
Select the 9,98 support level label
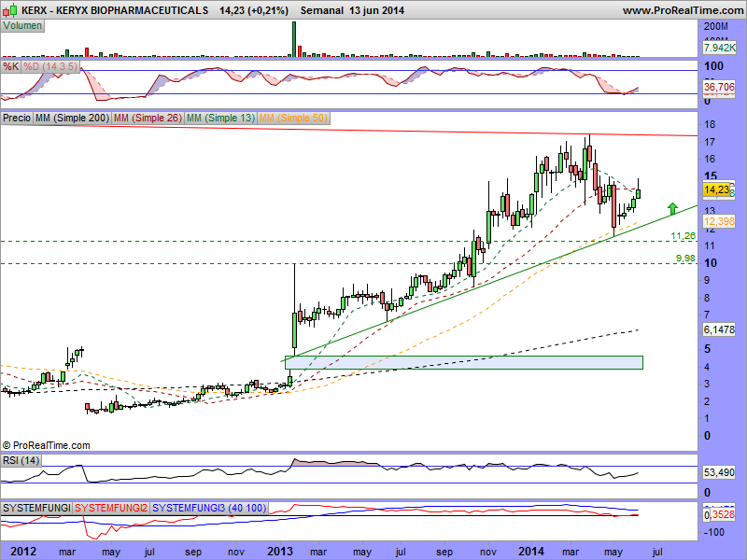[685, 259]
